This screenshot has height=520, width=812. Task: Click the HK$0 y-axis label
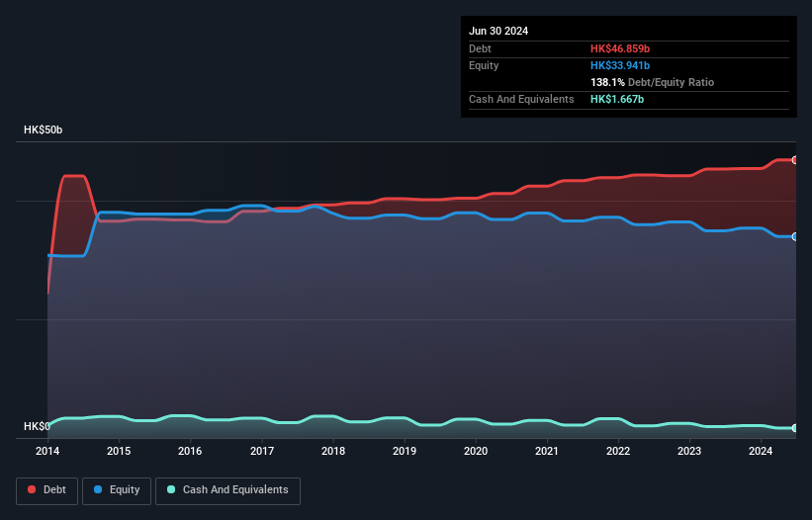coord(37,426)
